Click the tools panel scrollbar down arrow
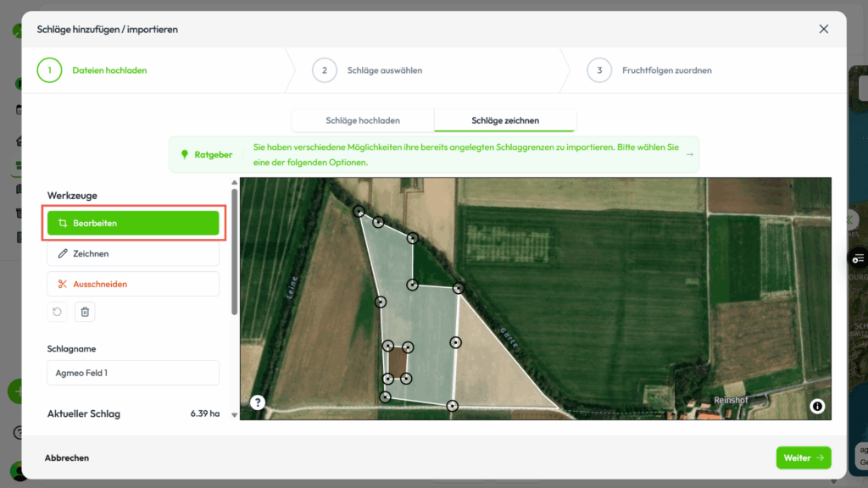The image size is (868, 488). 235,415
